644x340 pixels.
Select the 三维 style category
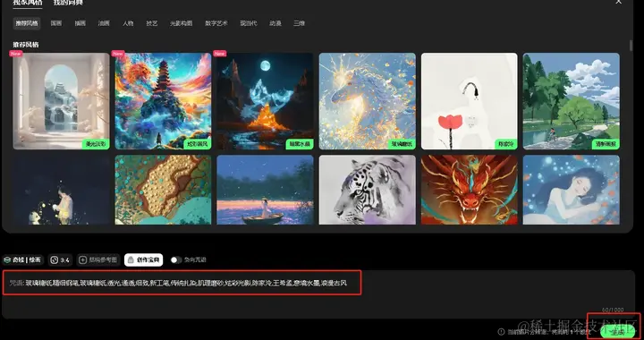pos(299,23)
